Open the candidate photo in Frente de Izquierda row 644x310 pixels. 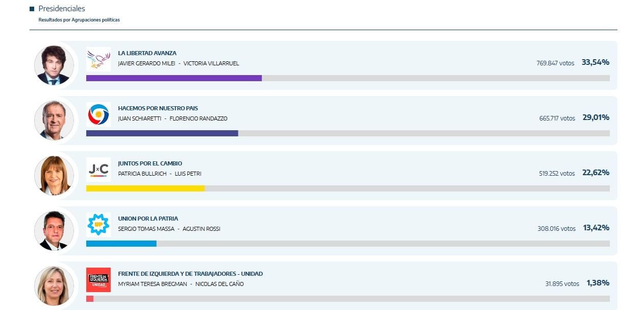pyautogui.click(x=54, y=285)
